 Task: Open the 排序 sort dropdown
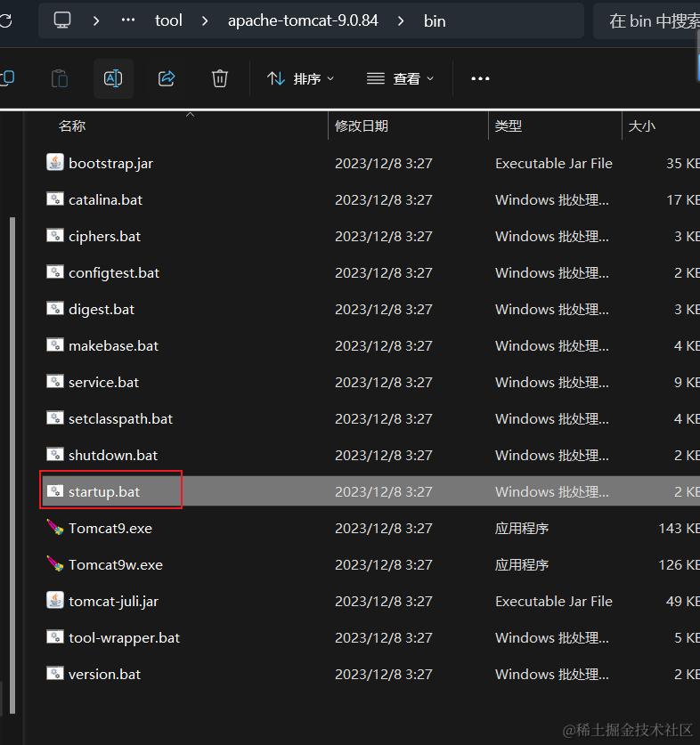[300, 78]
